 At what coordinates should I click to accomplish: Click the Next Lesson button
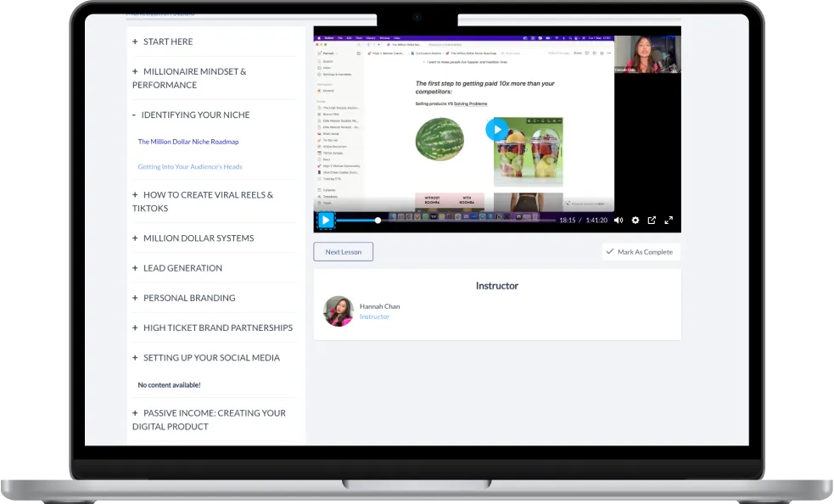(343, 252)
